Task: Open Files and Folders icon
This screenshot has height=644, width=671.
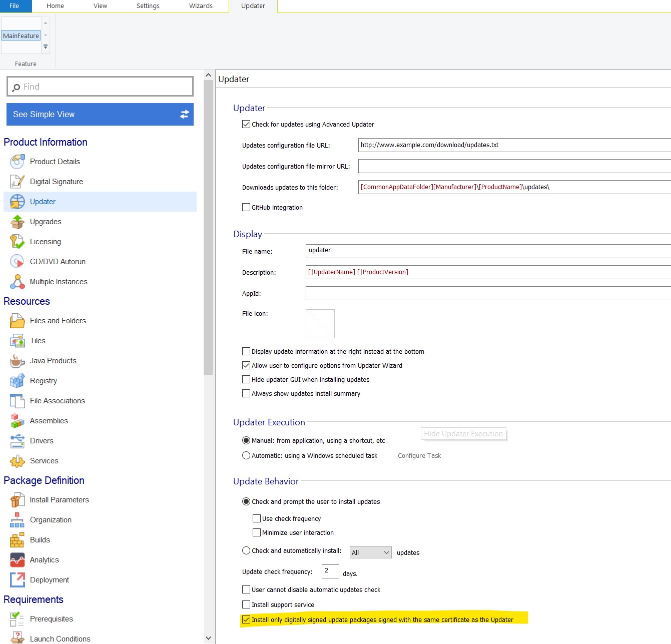Action: point(17,321)
